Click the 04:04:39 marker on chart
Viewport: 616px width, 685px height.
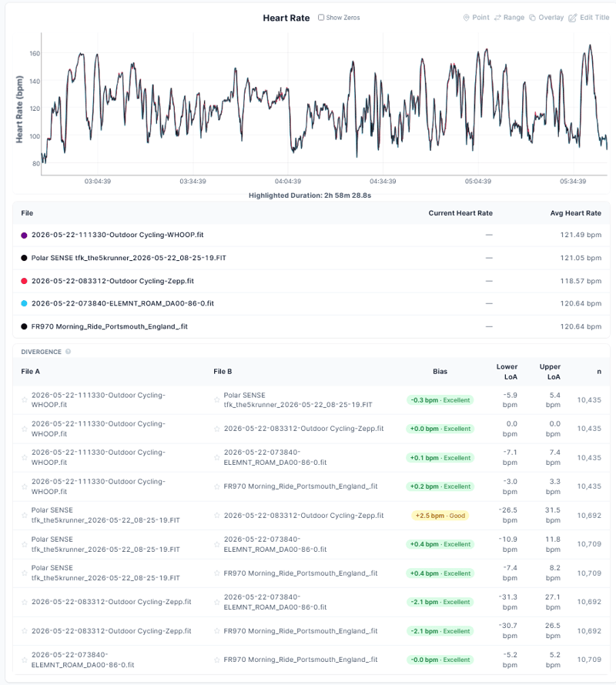coord(288,181)
